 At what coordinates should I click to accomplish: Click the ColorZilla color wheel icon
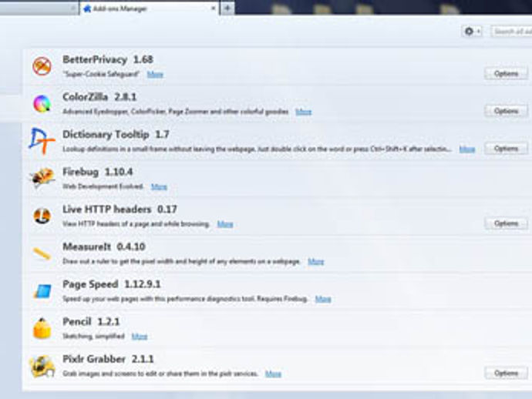point(42,103)
